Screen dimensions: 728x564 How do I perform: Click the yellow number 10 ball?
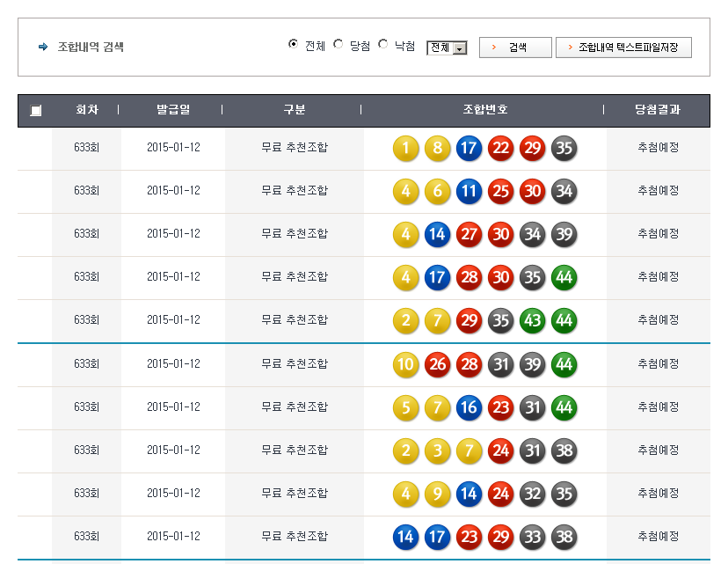click(x=405, y=364)
